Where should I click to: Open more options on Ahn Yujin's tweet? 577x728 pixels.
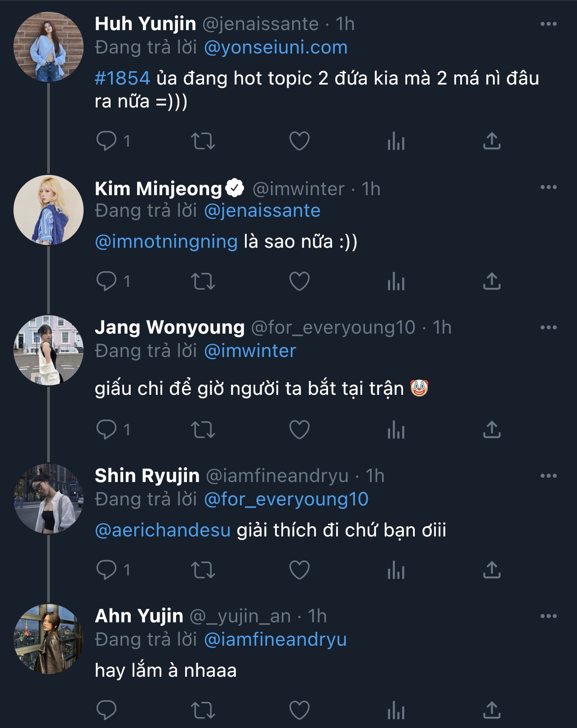click(x=548, y=616)
